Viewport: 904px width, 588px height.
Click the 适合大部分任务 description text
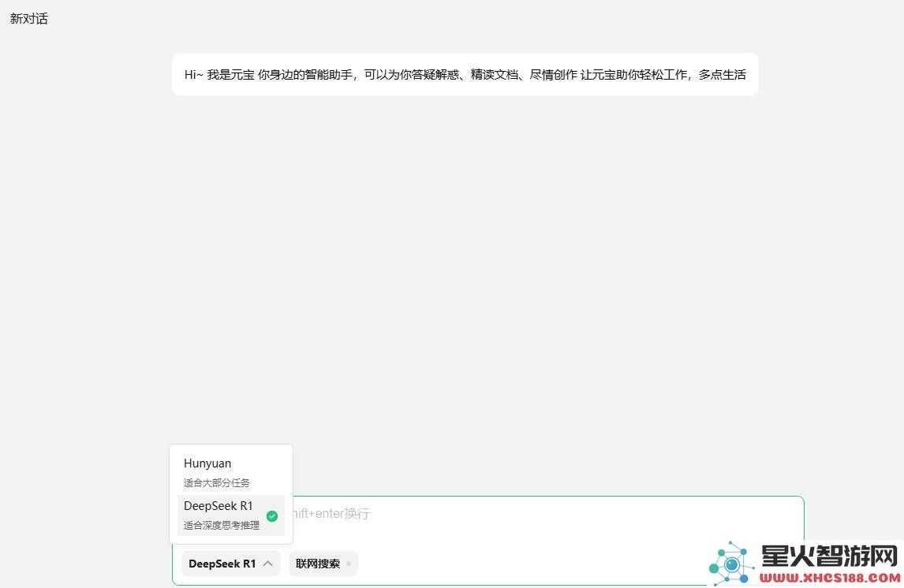tap(217, 482)
